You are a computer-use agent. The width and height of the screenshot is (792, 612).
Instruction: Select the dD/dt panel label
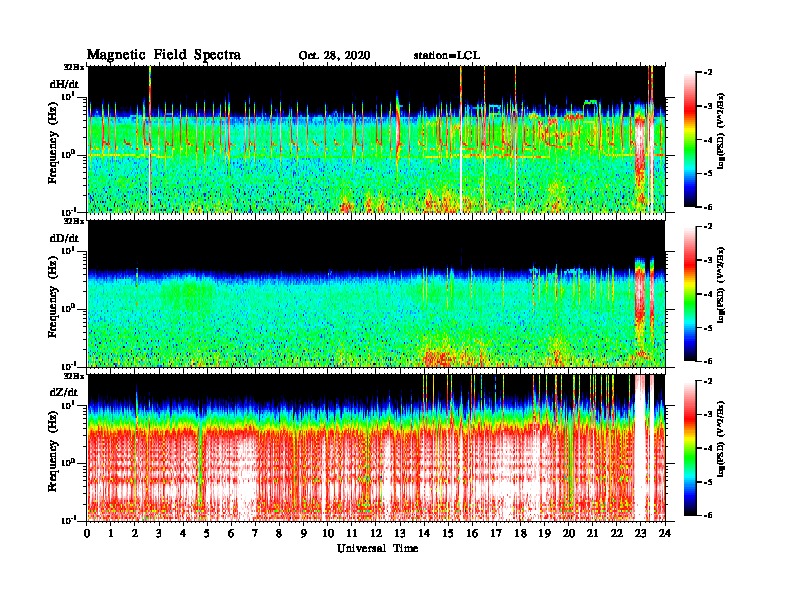pyautogui.click(x=64, y=238)
